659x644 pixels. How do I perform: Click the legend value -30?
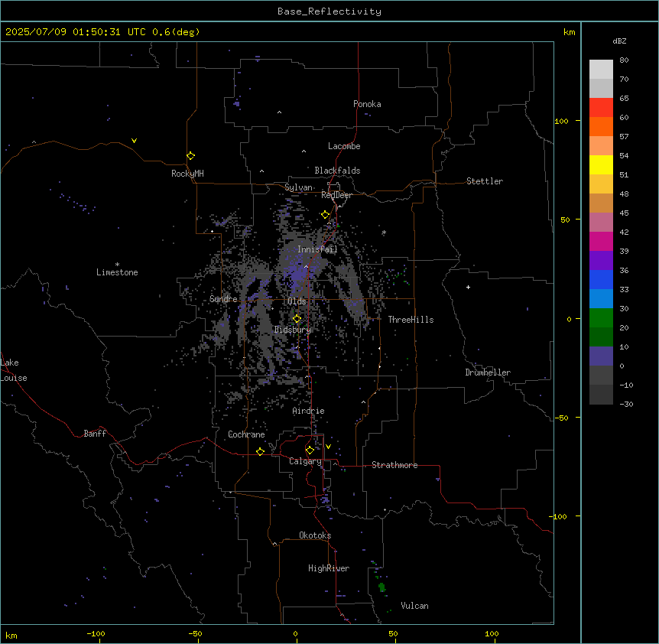pos(626,404)
